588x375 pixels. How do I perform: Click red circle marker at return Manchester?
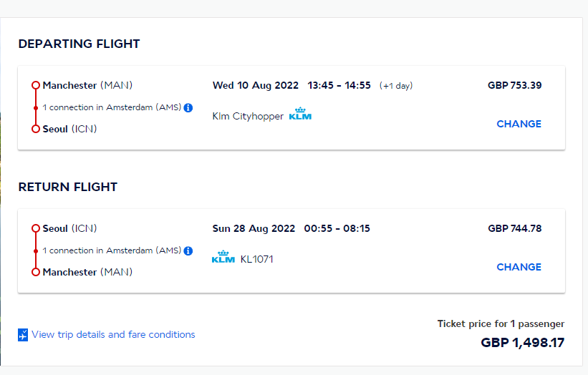point(35,272)
